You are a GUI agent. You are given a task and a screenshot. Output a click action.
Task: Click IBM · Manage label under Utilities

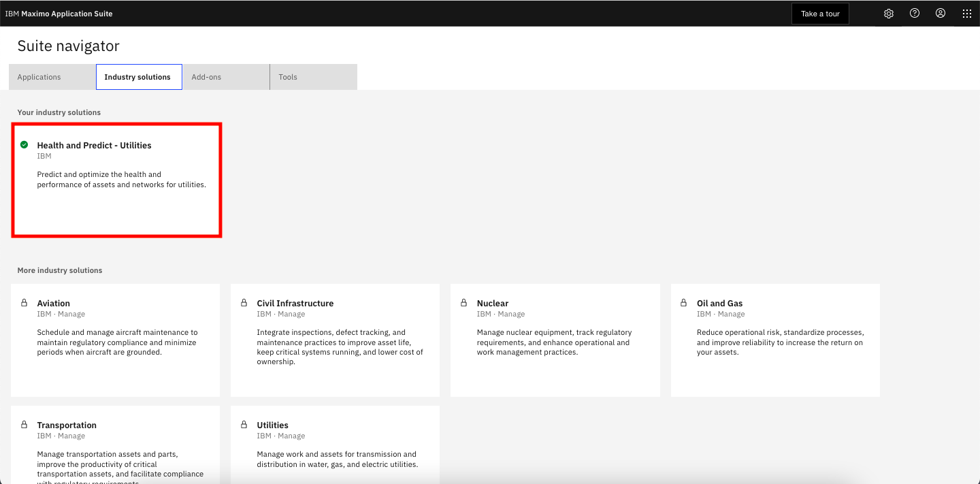pos(281,436)
